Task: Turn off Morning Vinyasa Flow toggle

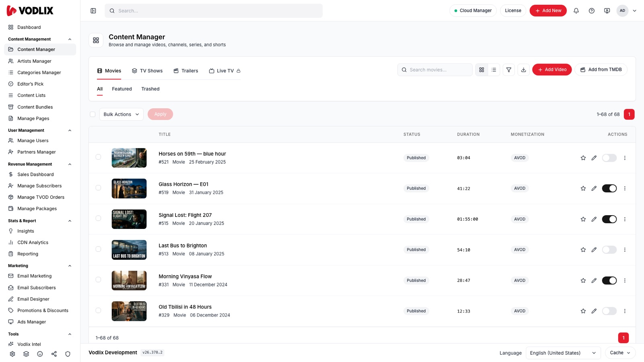Action: click(609, 280)
